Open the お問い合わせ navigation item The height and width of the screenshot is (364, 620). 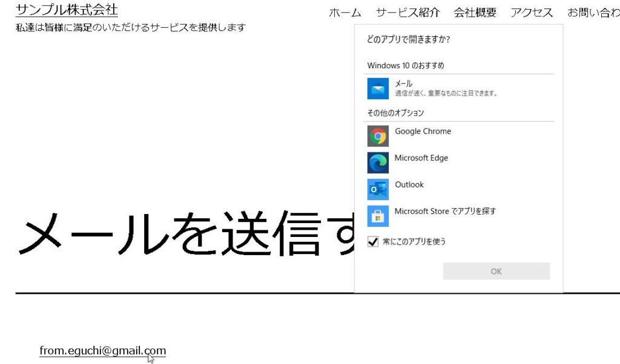point(593,13)
